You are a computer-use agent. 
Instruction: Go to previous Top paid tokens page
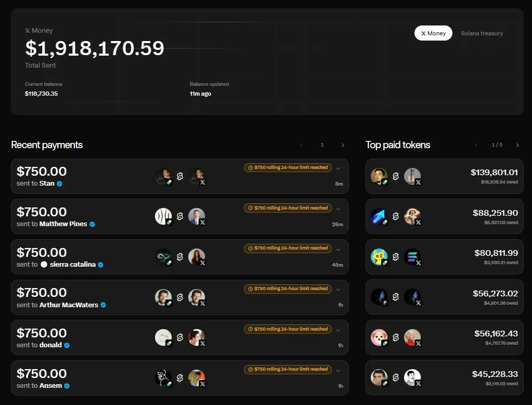point(476,145)
